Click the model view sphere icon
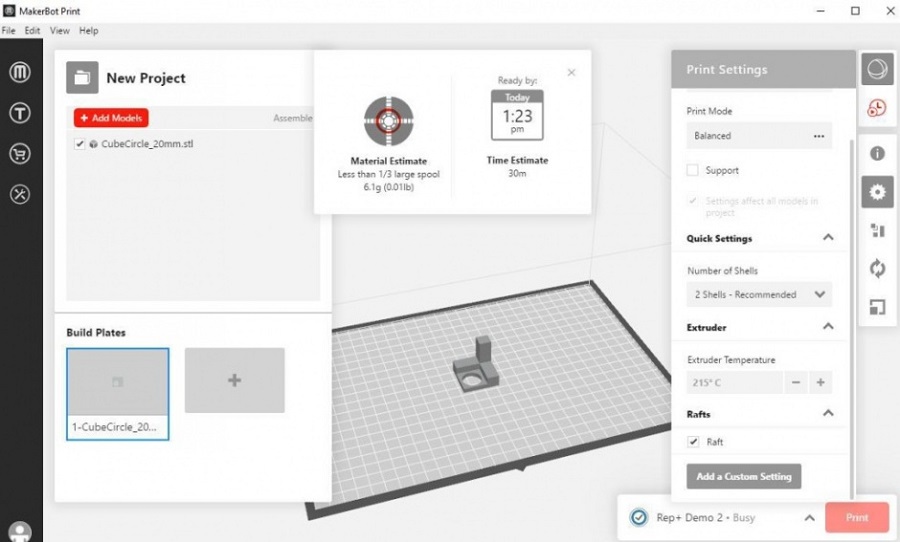This screenshot has width=900, height=542. pos(877,69)
